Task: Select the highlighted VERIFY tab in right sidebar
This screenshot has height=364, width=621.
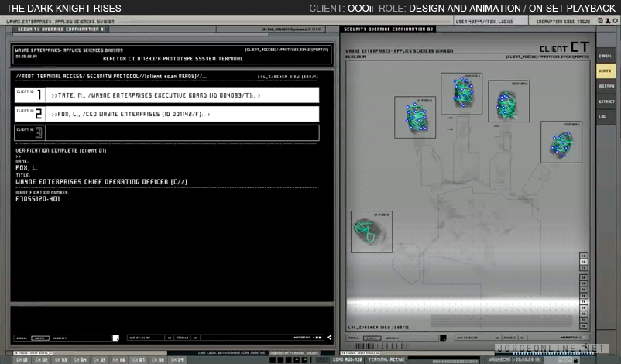Action: pos(606,71)
